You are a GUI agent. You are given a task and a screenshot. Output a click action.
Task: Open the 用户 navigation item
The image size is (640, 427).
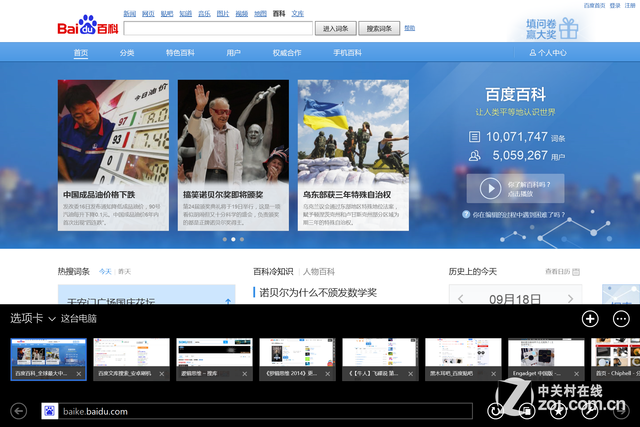pyautogui.click(x=233, y=53)
